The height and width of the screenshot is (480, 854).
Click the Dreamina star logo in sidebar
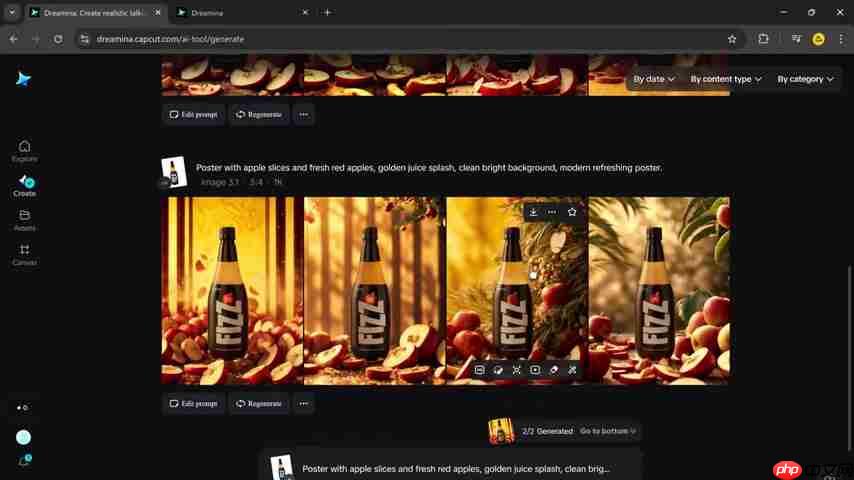[23, 80]
